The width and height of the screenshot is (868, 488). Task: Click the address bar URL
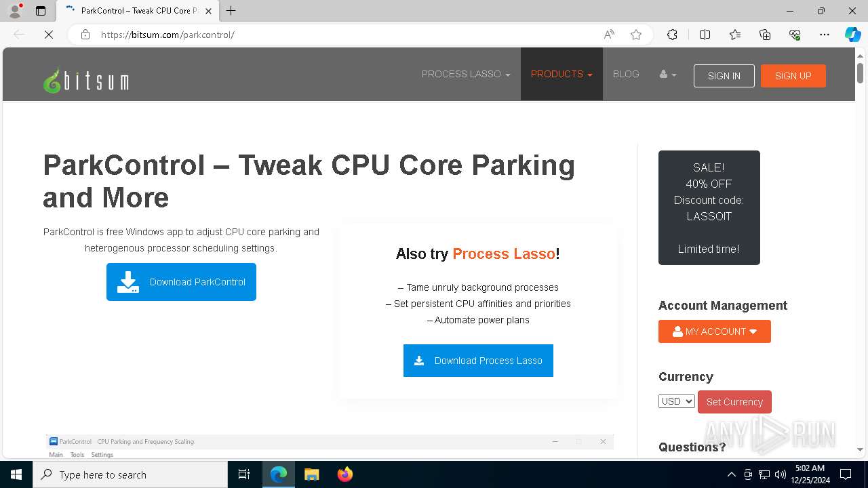point(167,35)
